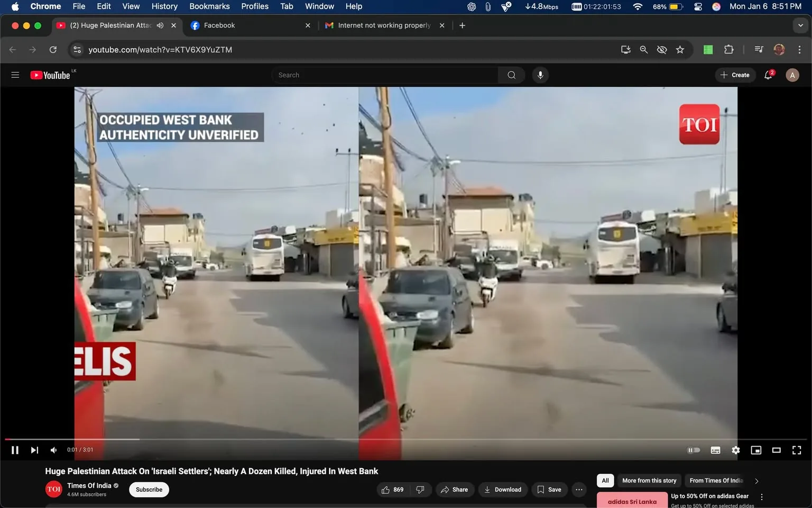
Task: Mute the video volume
Action: click(53, 450)
